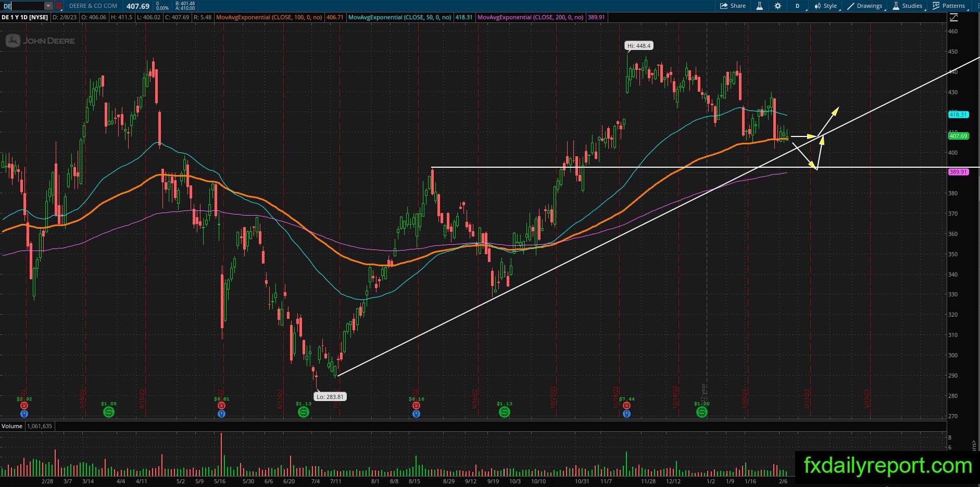Click the Hi: 448.4 price bubble
Screen dimensions: 980x487
click(x=639, y=46)
